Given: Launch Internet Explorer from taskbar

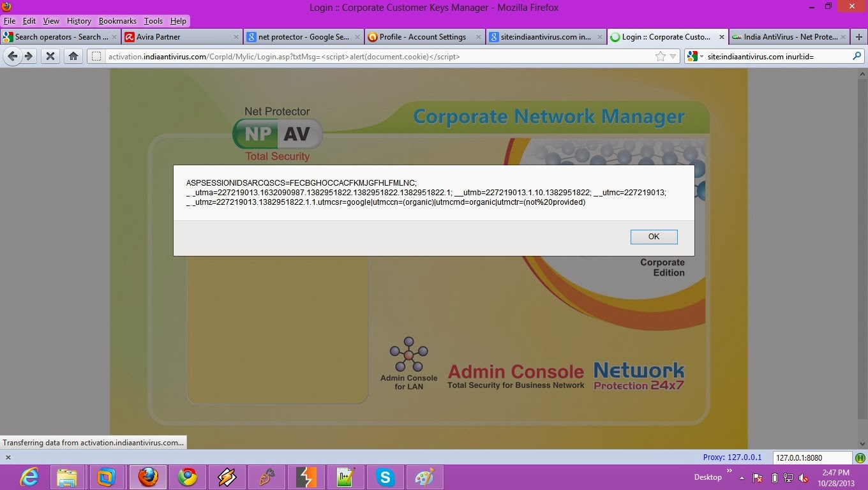Looking at the screenshot, I should click(x=29, y=477).
